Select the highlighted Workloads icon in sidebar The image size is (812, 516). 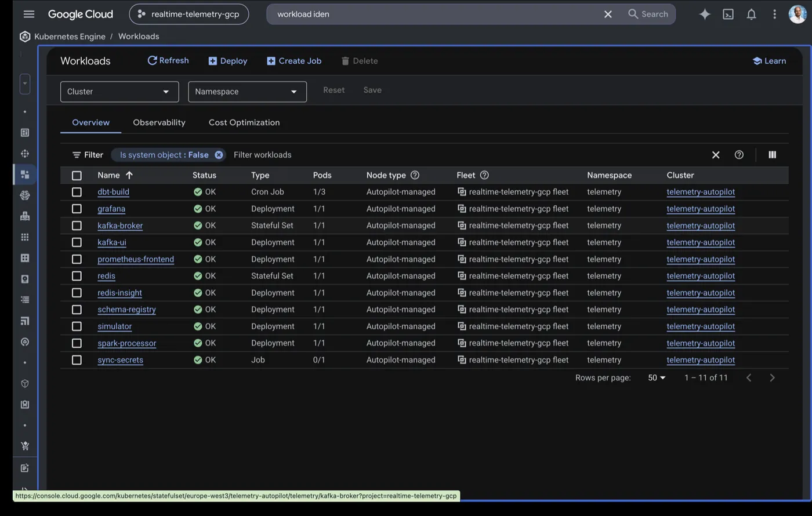(x=25, y=174)
